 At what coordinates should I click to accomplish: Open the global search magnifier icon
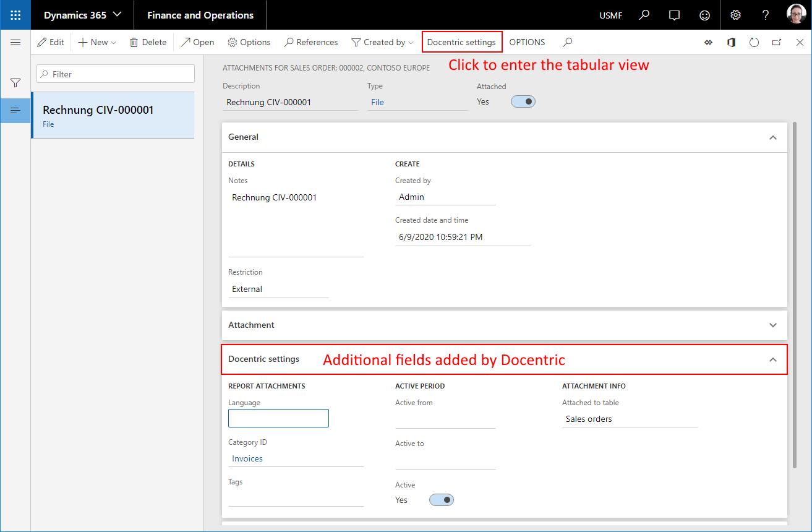(644, 15)
